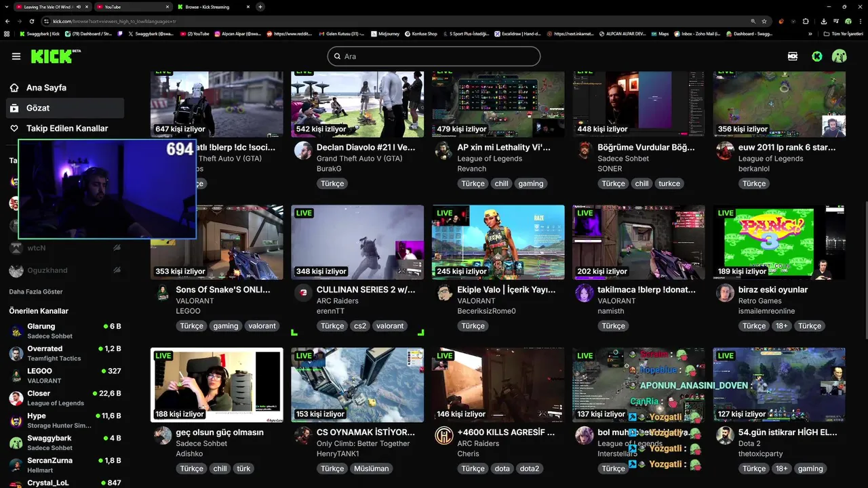Open the hamburger sidebar menu

click(16, 56)
